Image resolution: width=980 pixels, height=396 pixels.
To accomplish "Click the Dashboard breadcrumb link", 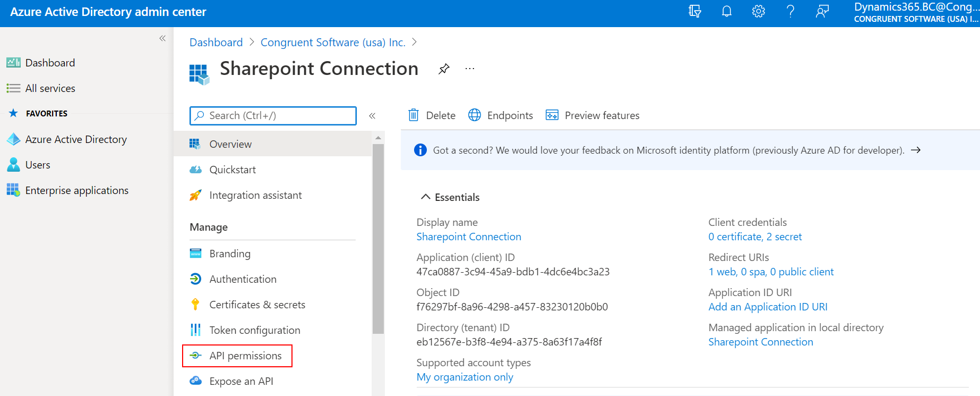I will (216, 43).
